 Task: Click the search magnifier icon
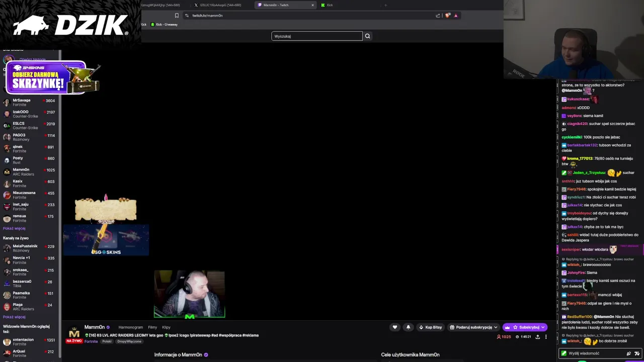tap(367, 36)
